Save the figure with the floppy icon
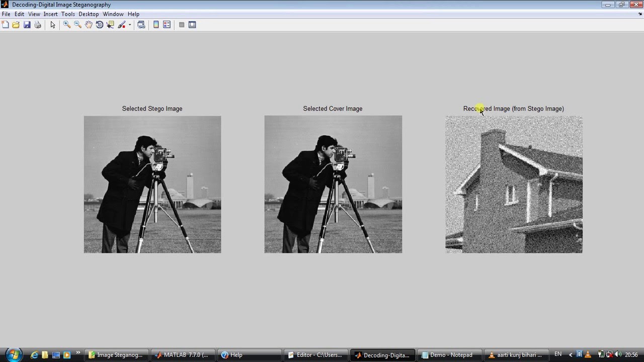This screenshot has width=644, height=362. pyautogui.click(x=27, y=25)
